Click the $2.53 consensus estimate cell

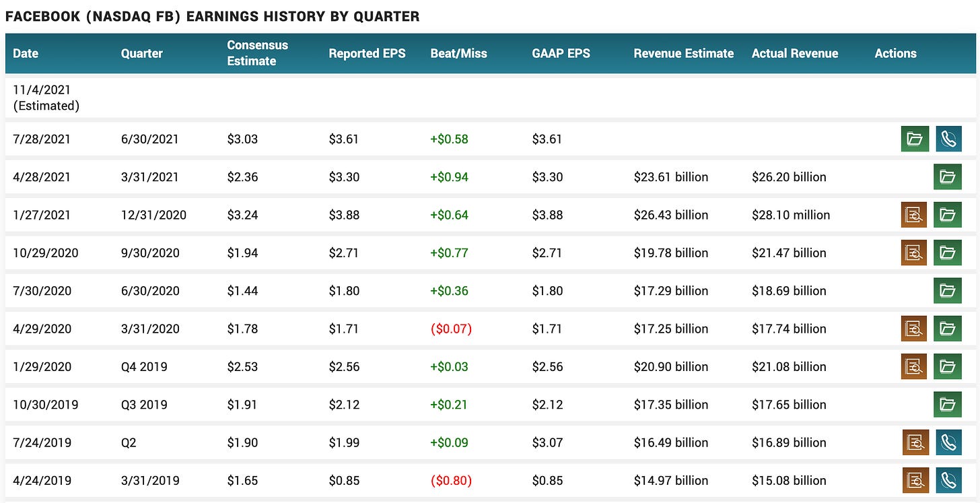click(242, 367)
